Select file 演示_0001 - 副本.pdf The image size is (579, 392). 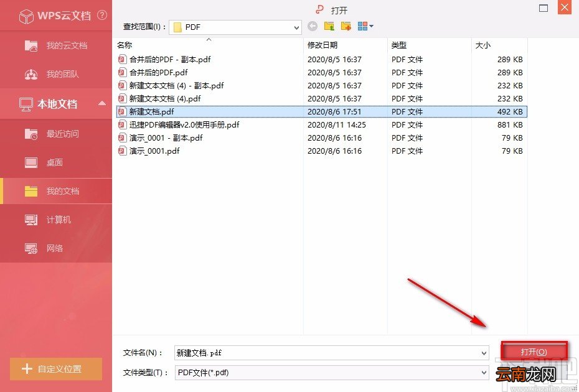(x=166, y=138)
